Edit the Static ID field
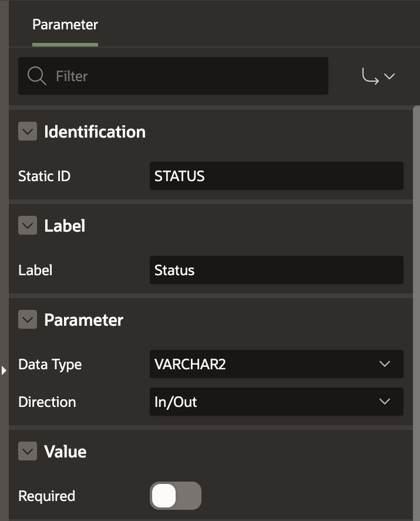Screen dimensions: 420x521 (276, 176)
